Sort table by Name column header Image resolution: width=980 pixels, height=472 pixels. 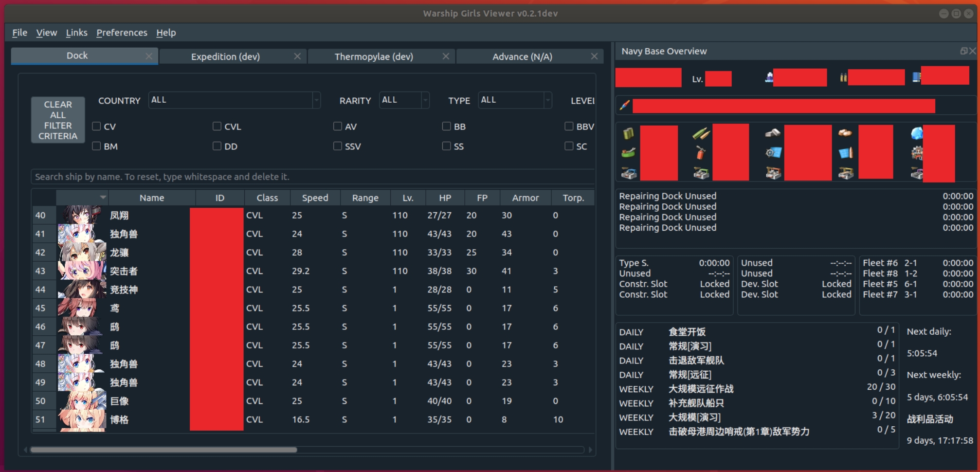point(152,198)
